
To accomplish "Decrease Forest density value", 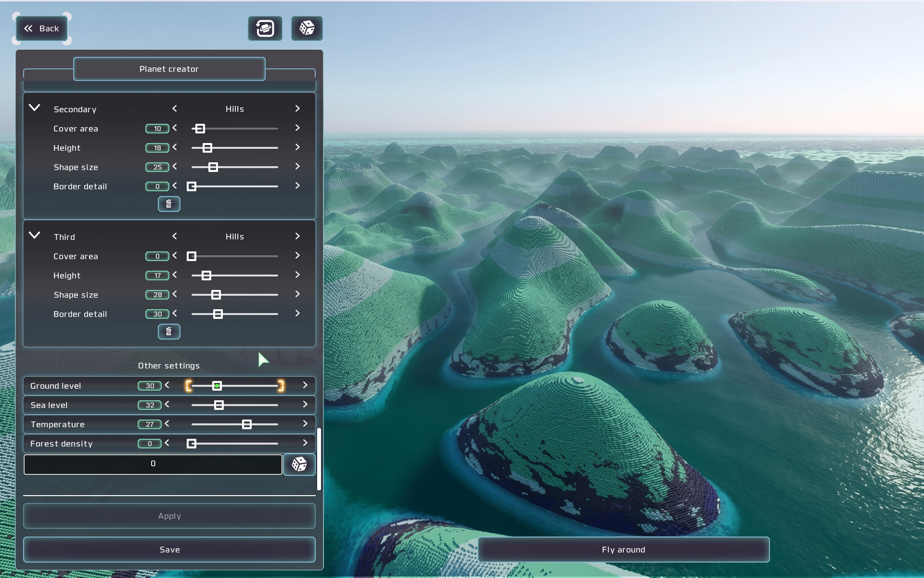I will click(x=167, y=443).
